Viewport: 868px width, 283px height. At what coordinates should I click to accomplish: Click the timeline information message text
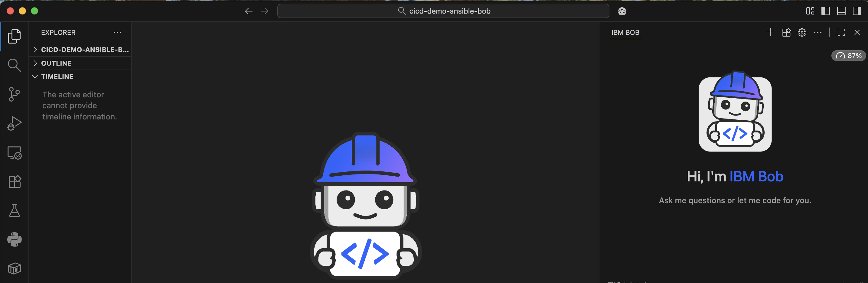80,106
